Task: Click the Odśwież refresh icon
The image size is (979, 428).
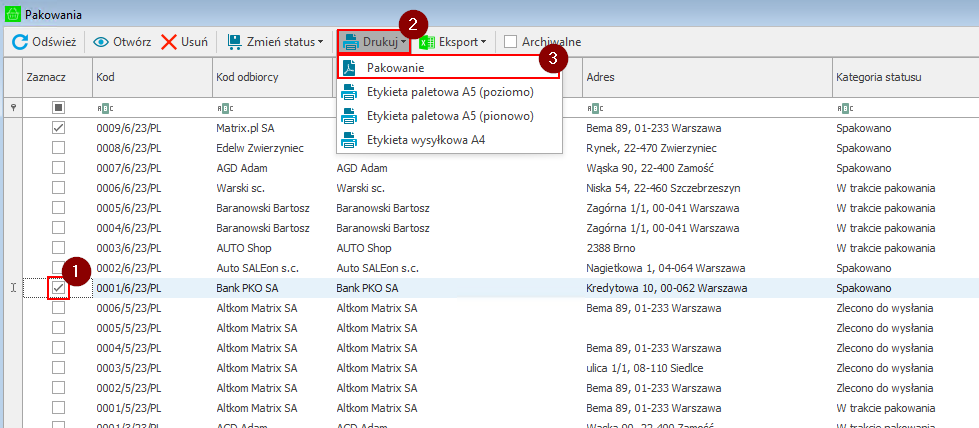Action: click(x=19, y=42)
